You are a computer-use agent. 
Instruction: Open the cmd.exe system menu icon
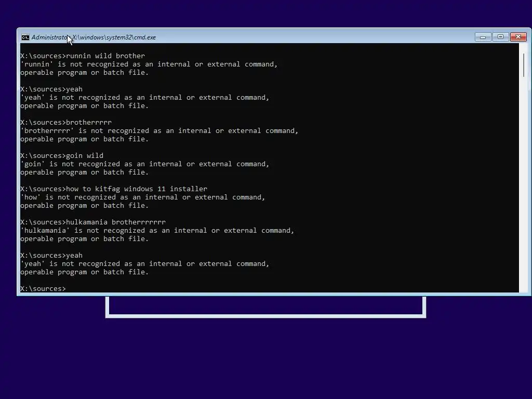tap(25, 37)
